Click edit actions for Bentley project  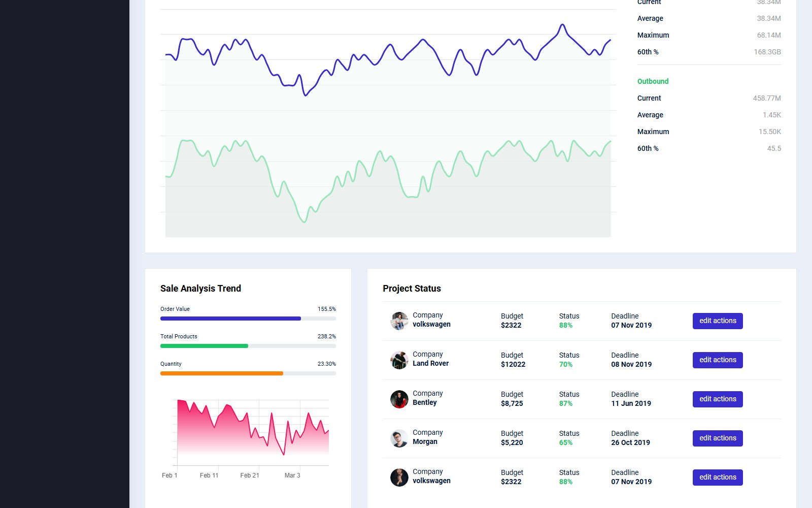pyautogui.click(x=718, y=399)
